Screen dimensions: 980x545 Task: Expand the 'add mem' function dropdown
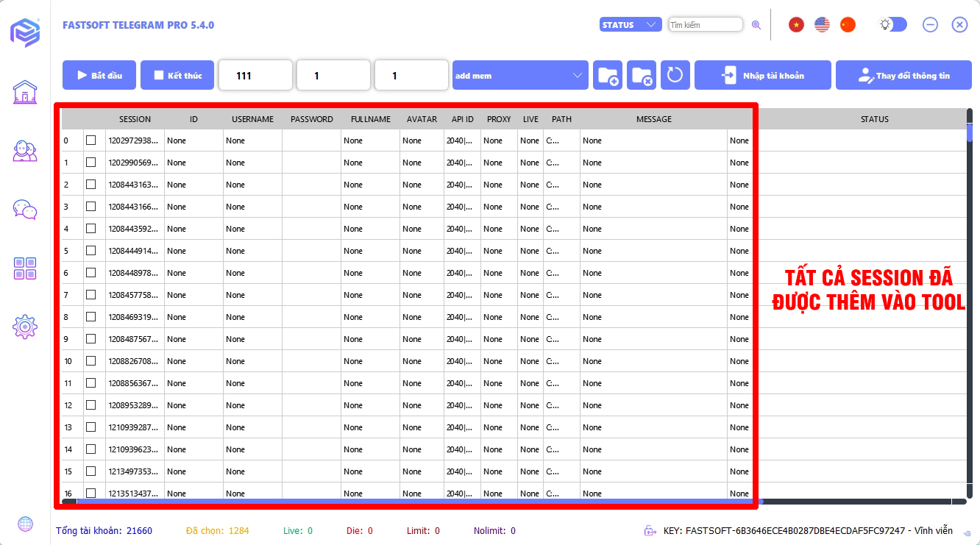(x=520, y=75)
